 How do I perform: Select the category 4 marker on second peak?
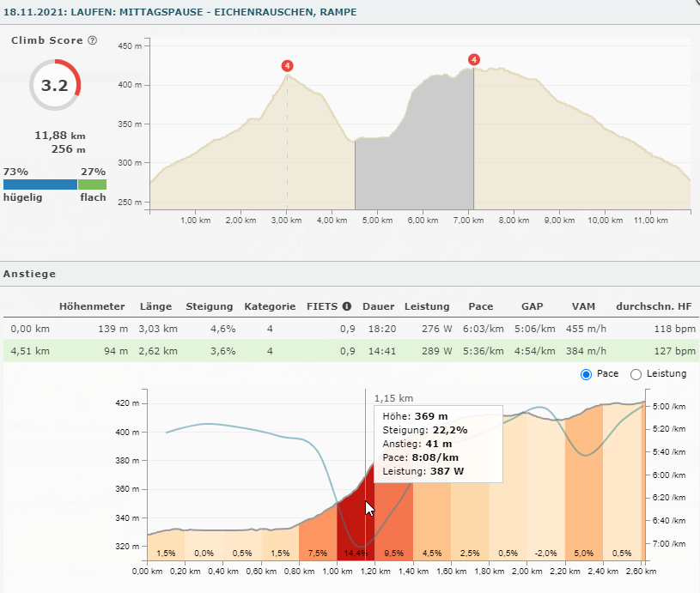point(473,59)
